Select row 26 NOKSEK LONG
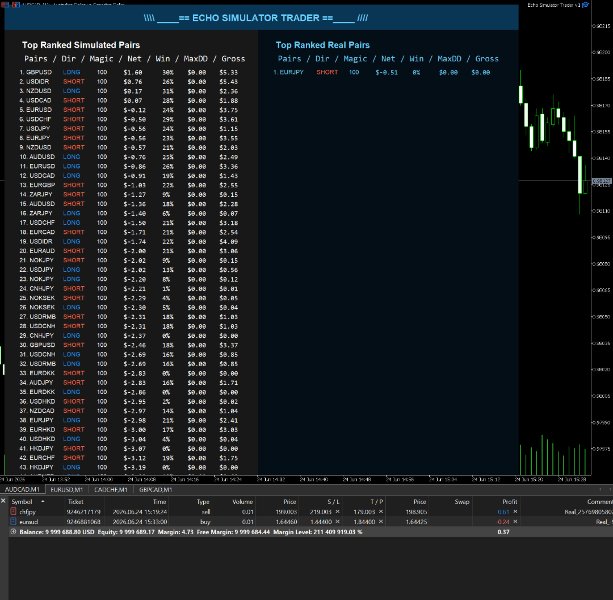The width and height of the screenshot is (613, 600). 129,307
